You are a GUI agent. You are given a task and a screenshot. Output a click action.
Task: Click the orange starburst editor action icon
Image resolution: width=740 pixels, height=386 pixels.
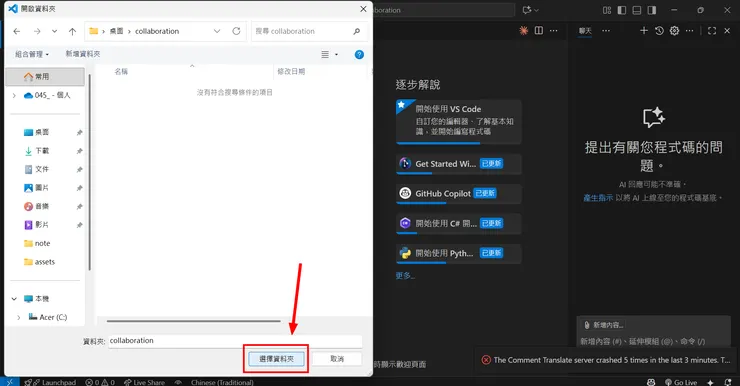[x=523, y=31]
